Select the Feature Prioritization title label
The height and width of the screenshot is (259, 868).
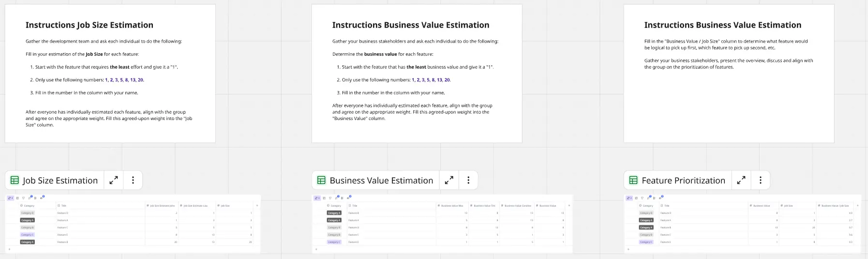point(683,181)
